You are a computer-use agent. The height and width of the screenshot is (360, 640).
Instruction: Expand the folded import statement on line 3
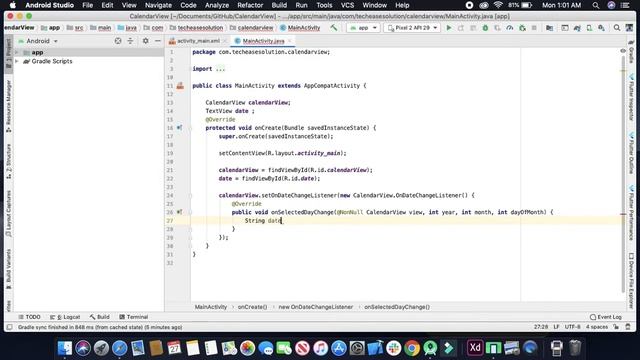point(220,69)
